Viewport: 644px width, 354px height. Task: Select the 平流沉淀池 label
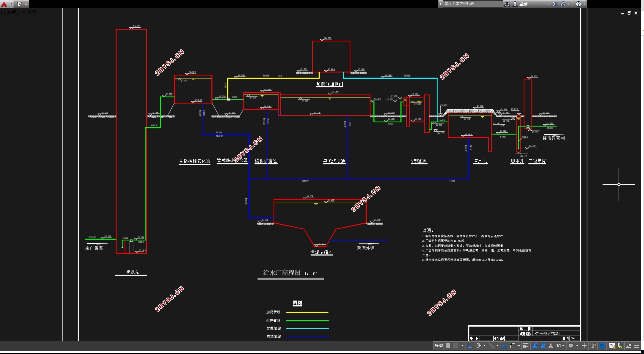click(334, 161)
